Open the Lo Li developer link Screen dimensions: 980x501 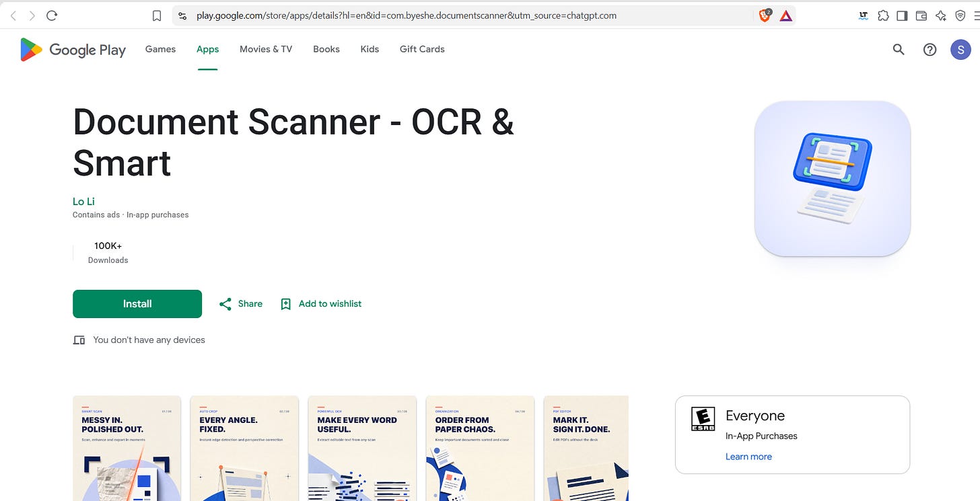click(x=83, y=202)
